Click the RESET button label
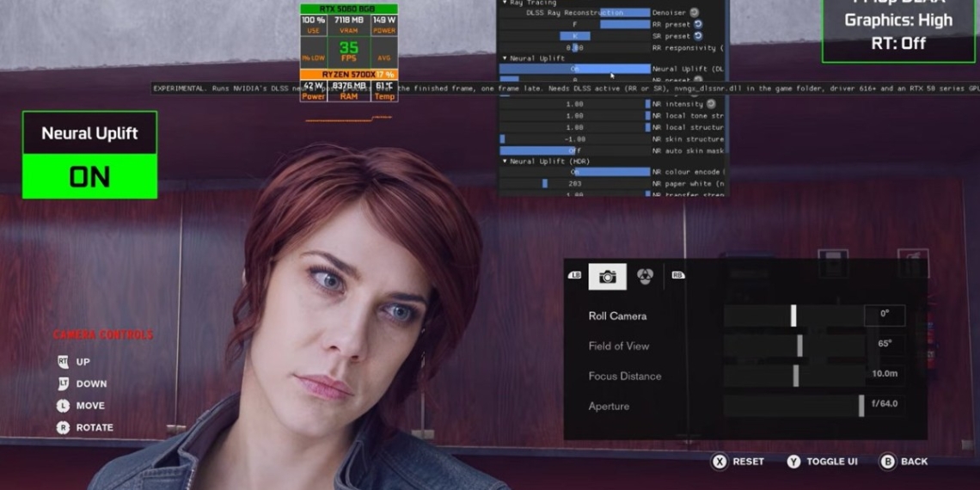980x490 pixels. (748, 462)
